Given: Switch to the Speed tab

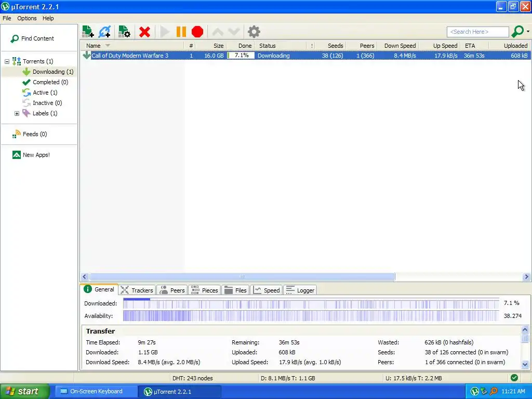Looking at the screenshot, I should tap(267, 290).
